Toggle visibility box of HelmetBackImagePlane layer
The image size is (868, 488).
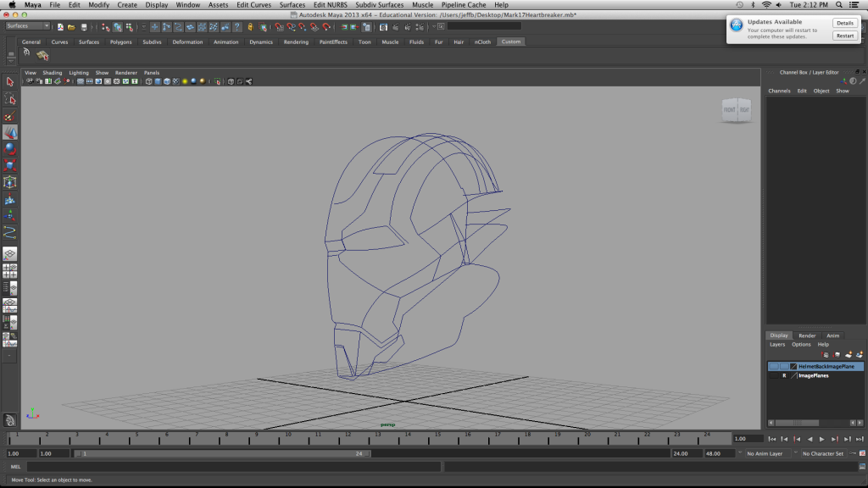[x=773, y=366]
